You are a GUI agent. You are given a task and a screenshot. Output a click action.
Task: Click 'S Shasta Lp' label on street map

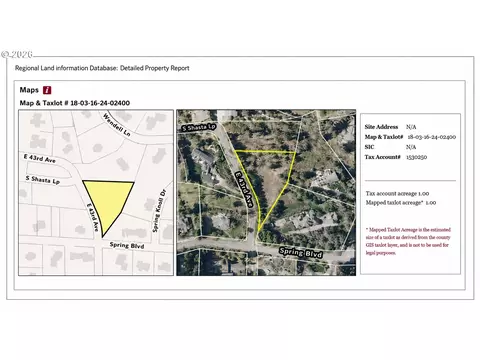[x=43, y=180]
